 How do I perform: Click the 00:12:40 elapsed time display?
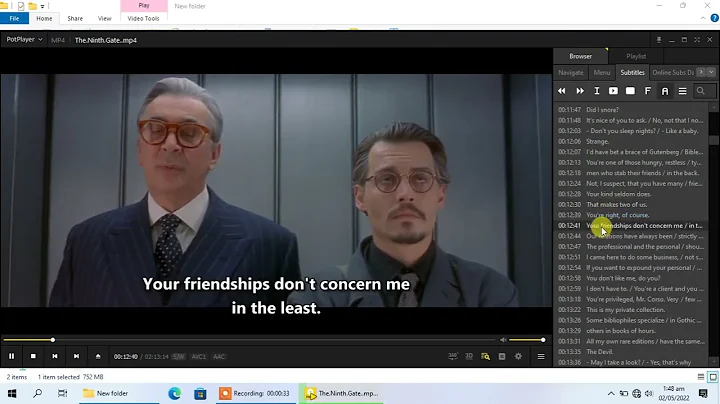[126, 357]
